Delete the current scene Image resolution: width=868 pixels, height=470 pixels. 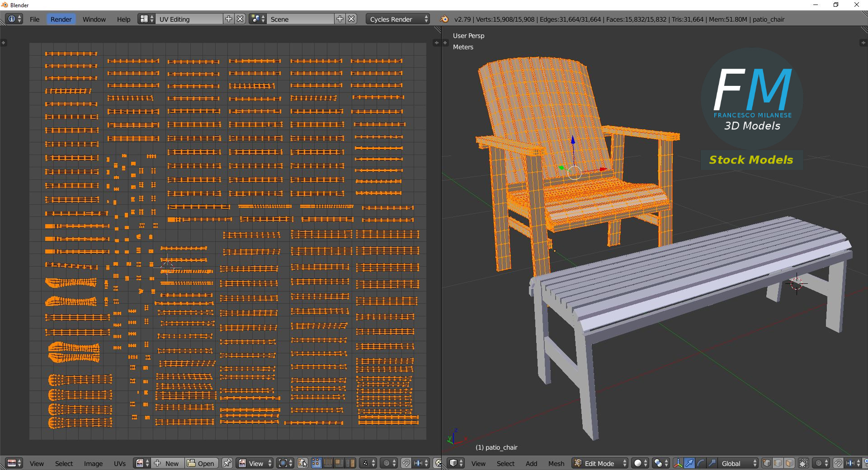[352, 19]
